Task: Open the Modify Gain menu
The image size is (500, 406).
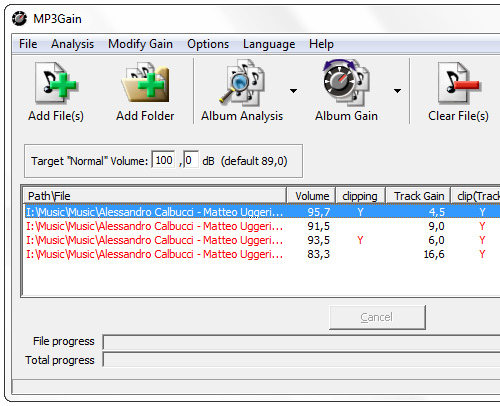Action: (x=140, y=44)
